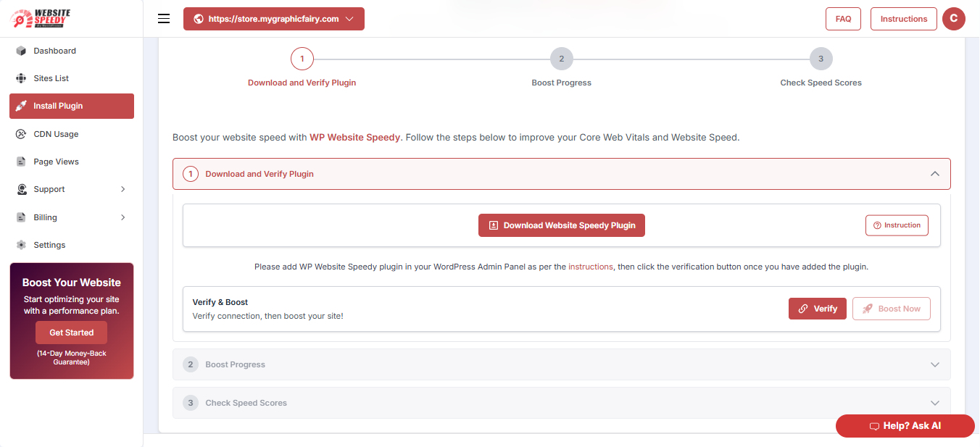The image size is (980, 447).
Task: Click the Verify & Boost heading
Action: tap(220, 302)
